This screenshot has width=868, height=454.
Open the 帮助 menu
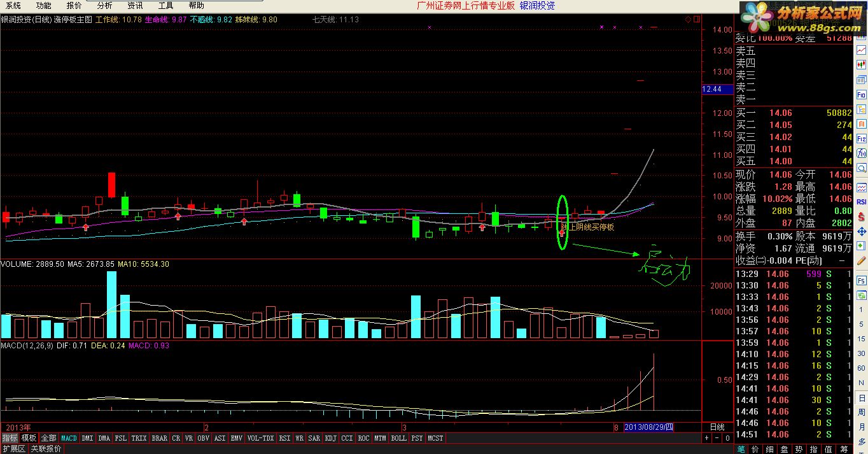[x=196, y=6]
